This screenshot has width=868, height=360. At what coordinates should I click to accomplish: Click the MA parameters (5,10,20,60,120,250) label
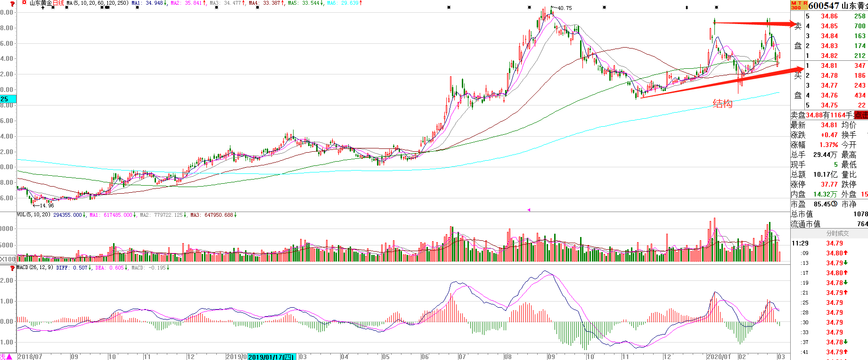point(97,3)
